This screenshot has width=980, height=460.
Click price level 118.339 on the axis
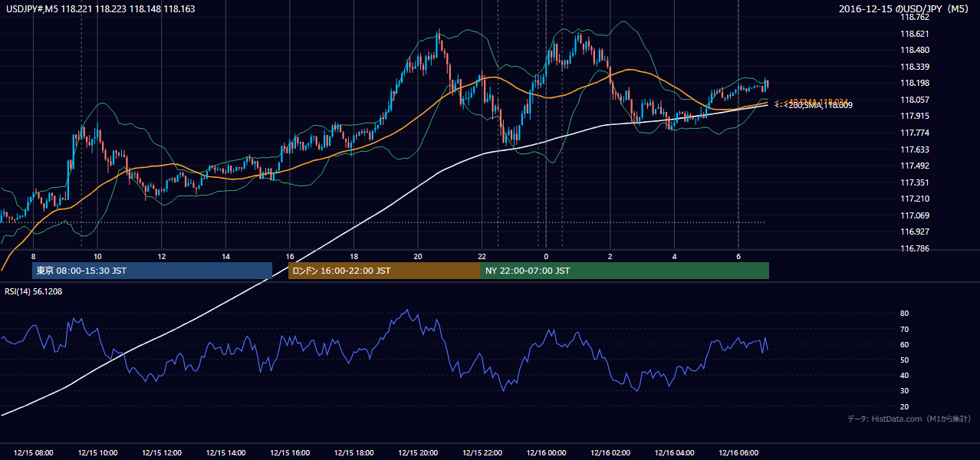pyautogui.click(x=914, y=67)
